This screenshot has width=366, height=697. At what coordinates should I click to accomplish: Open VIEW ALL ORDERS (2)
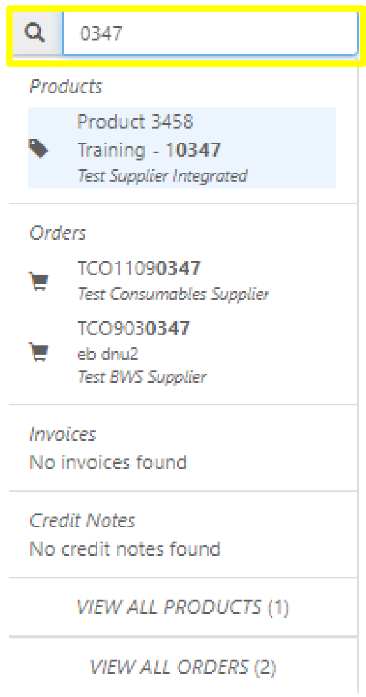click(183, 666)
